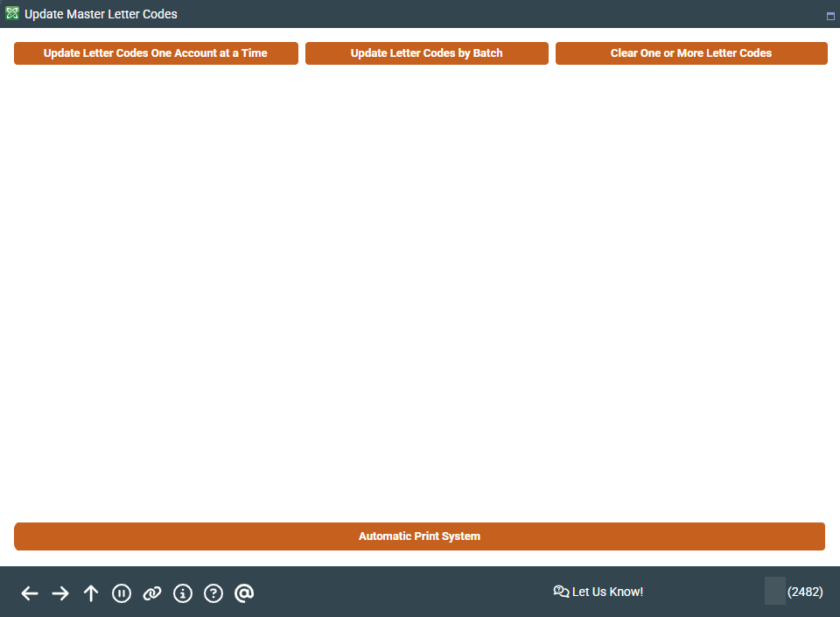Click the circled pause icon

pos(122,593)
